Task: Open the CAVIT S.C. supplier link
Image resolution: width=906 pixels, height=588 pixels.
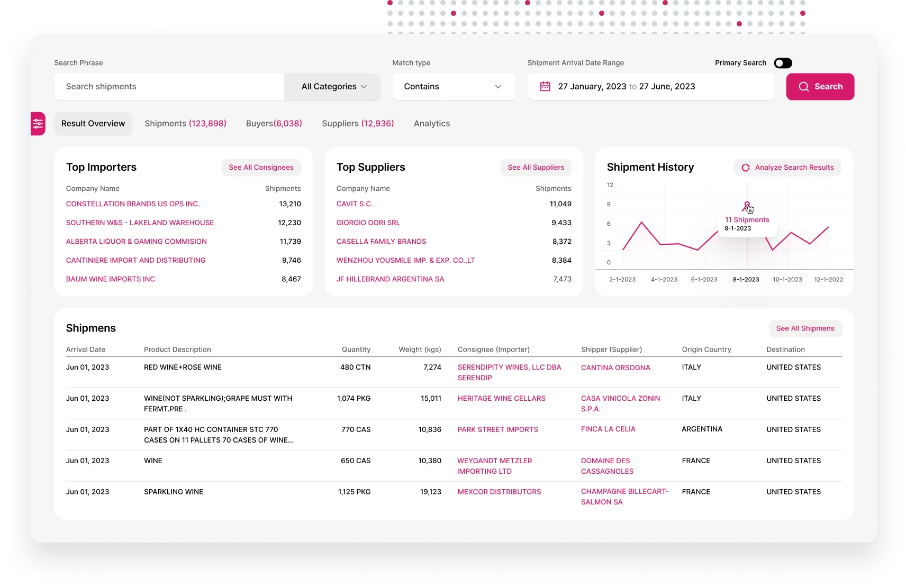Action: pos(355,204)
